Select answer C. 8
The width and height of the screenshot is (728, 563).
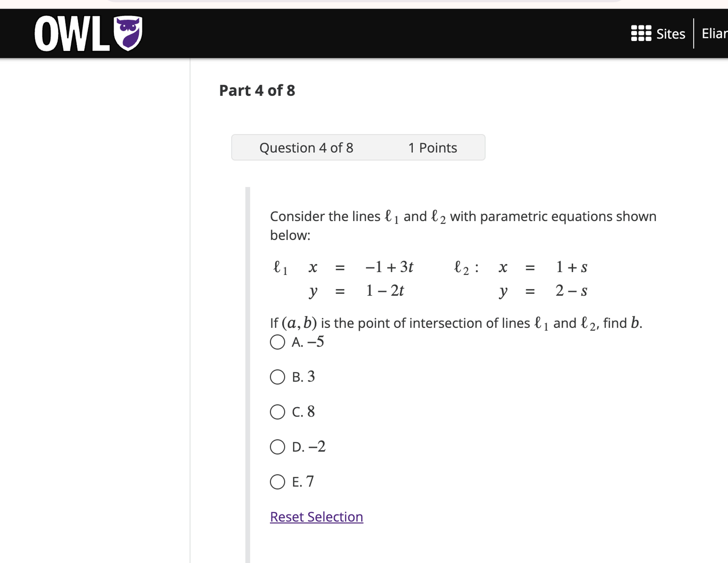pyautogui.click(x=277, y=412)
